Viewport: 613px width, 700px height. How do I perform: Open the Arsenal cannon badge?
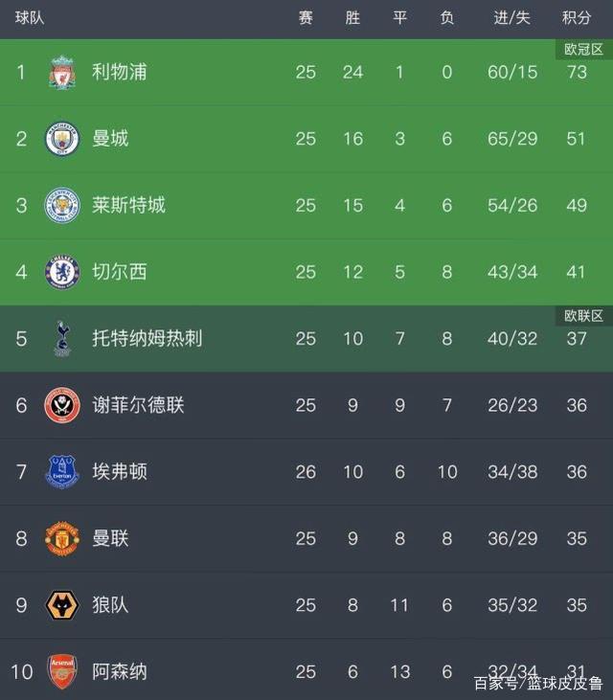(62, 671)
